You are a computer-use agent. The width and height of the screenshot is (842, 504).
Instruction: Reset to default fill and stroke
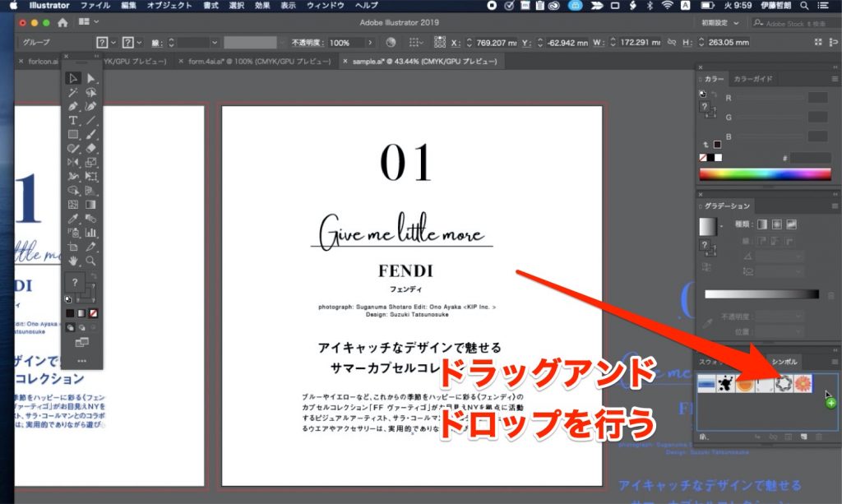(x=68, y=299)
